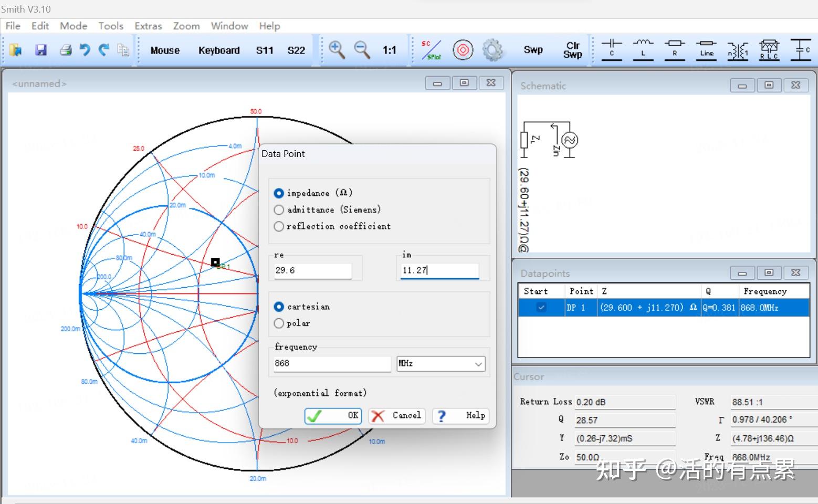Add a series resistor element

tap(674, 49)
